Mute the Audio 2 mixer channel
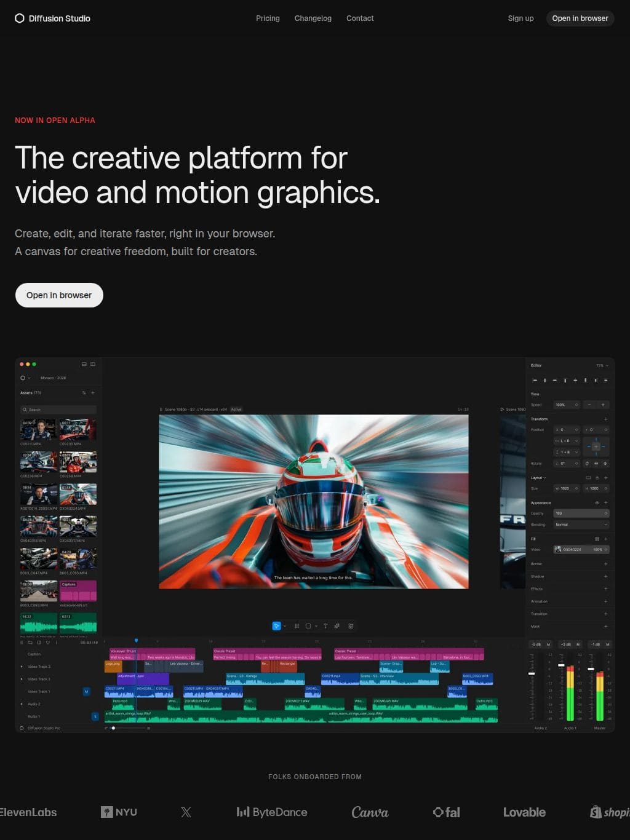 [548, 644]
